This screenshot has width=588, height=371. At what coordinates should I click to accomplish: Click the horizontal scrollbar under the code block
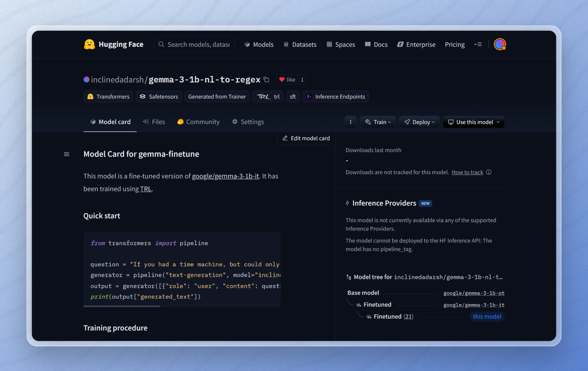(122, 306)
